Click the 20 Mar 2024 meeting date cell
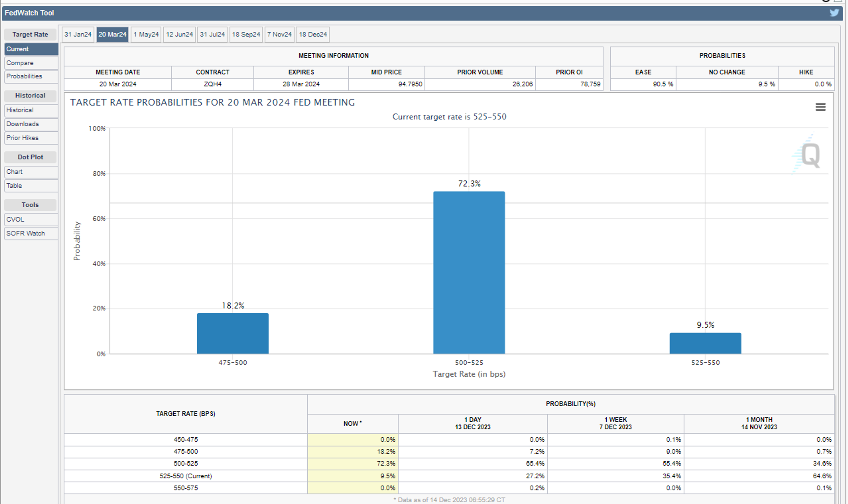Viewport: 848px width, 504px height. [117, 84]
